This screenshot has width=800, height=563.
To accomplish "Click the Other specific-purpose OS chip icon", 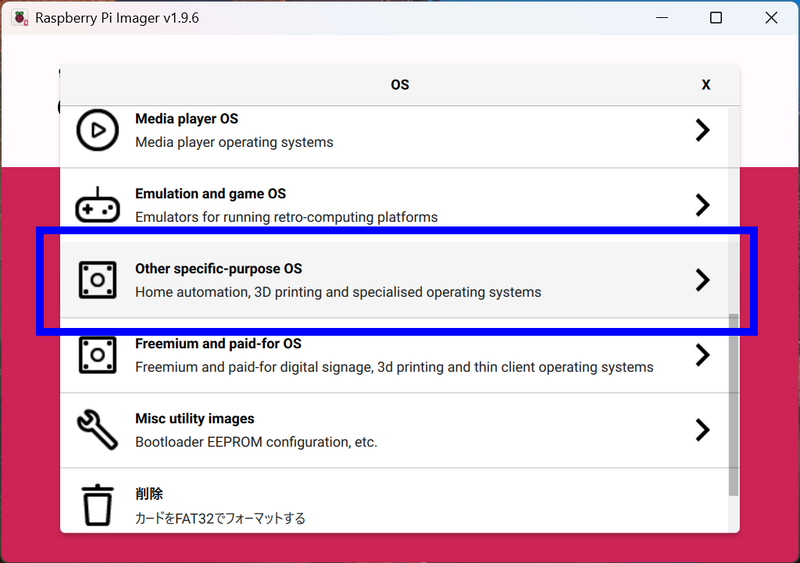I will [97, 280].
